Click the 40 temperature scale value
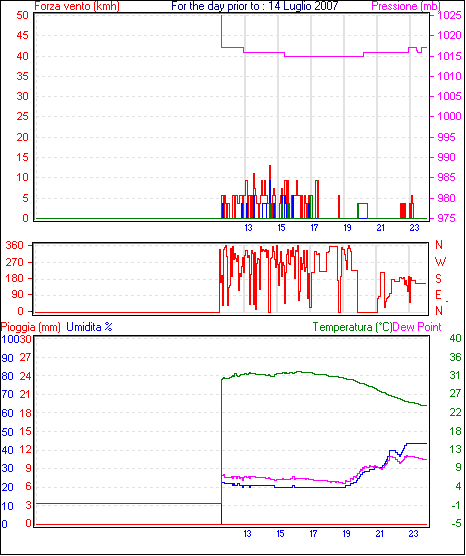The width and height of the screenshot is (466, 556). pos(455,338)
